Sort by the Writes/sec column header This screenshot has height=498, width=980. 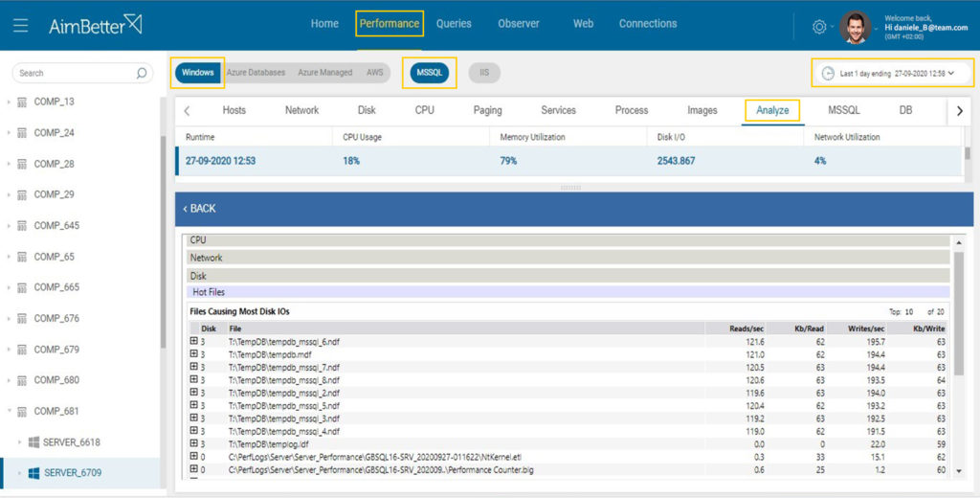pos(865,328)
